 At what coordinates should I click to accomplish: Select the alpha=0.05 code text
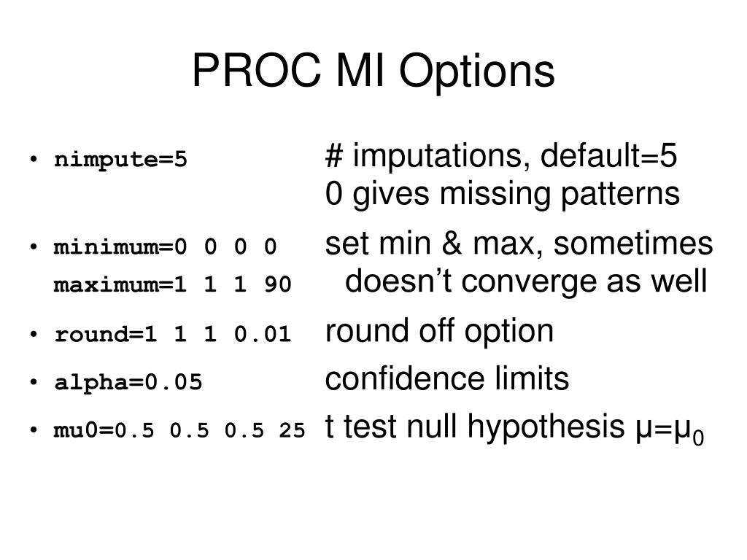click(128, 382)
